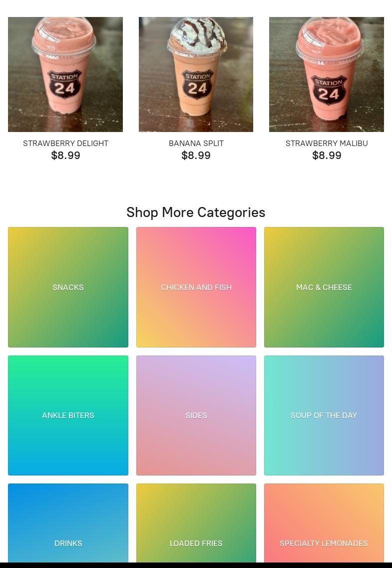Click the Shop More Categories heading

tap(196, 212)
